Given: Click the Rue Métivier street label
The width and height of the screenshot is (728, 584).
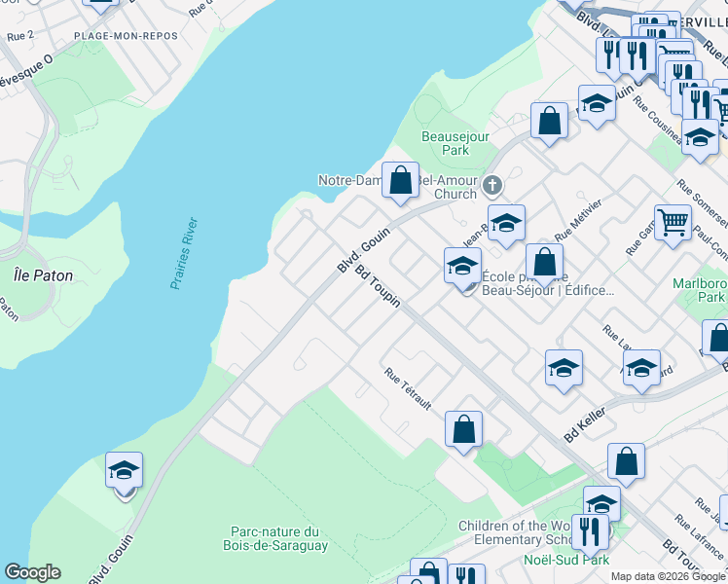Looking at the screenshot, I should [578, 220].
